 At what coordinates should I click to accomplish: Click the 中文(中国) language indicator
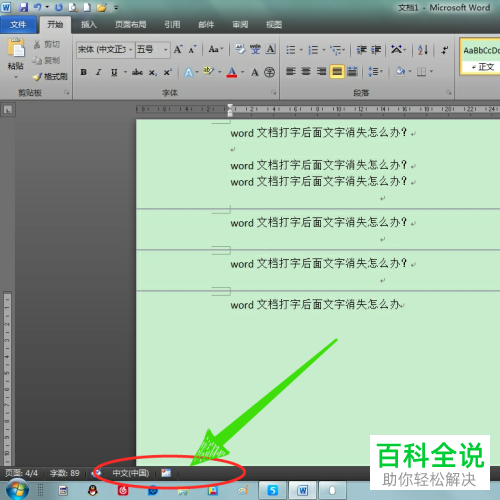(131, 473)
